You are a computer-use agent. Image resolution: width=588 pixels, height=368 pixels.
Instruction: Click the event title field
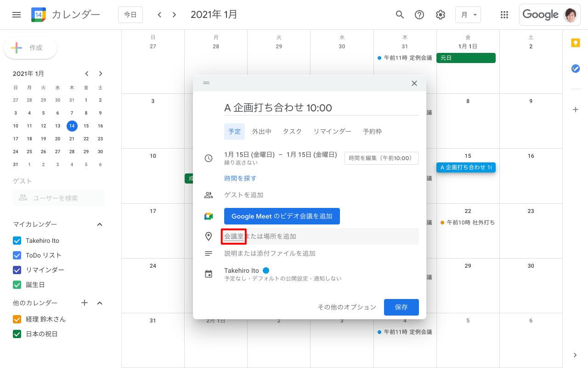pos(322,108)
